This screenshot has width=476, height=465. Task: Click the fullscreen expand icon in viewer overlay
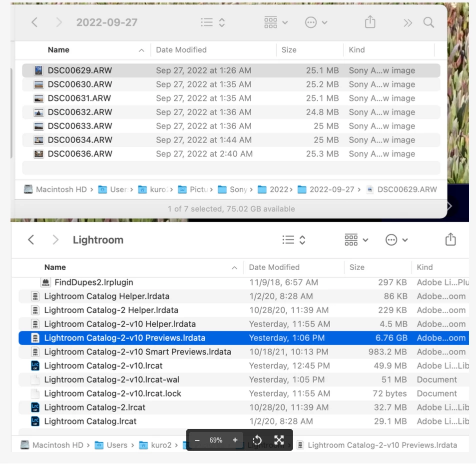click(x=279, y=440)
